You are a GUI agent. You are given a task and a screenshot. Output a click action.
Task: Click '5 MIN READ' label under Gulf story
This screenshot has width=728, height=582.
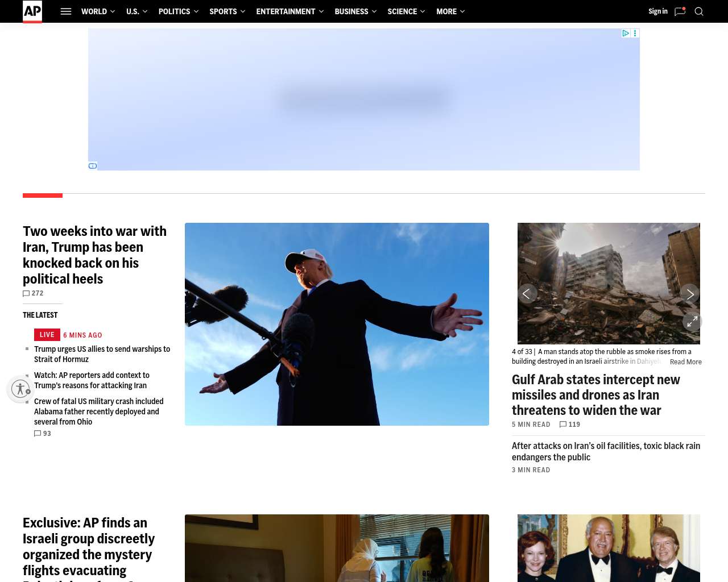point(531,425)
